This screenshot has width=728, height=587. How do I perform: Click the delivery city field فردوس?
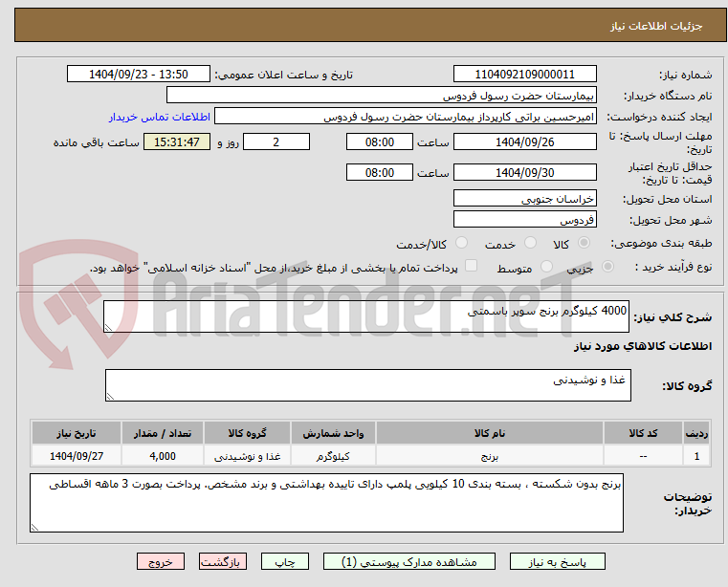(x=524, y=220)
